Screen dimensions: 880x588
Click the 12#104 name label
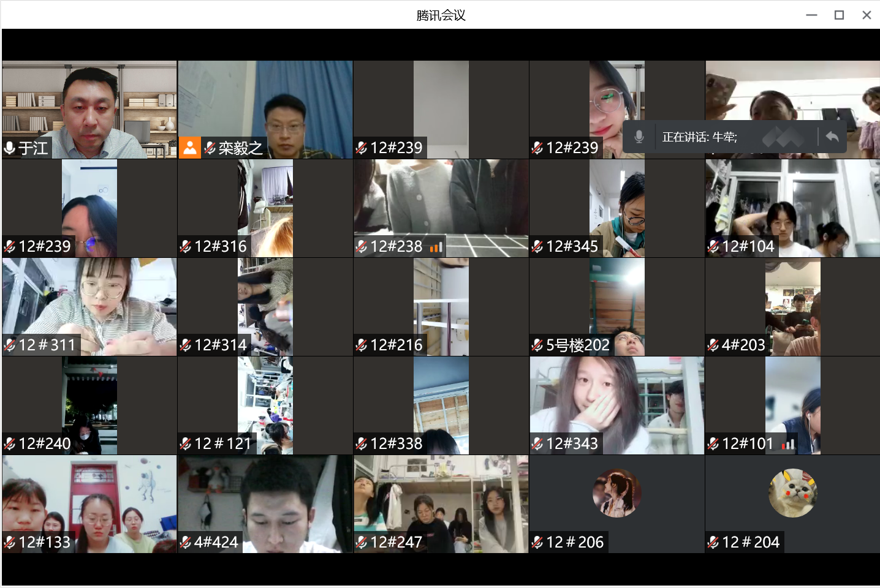click(748, 247)
